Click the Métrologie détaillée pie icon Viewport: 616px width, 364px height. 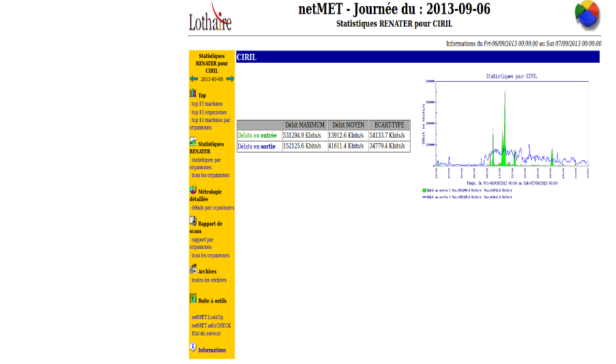pos(193,189)
